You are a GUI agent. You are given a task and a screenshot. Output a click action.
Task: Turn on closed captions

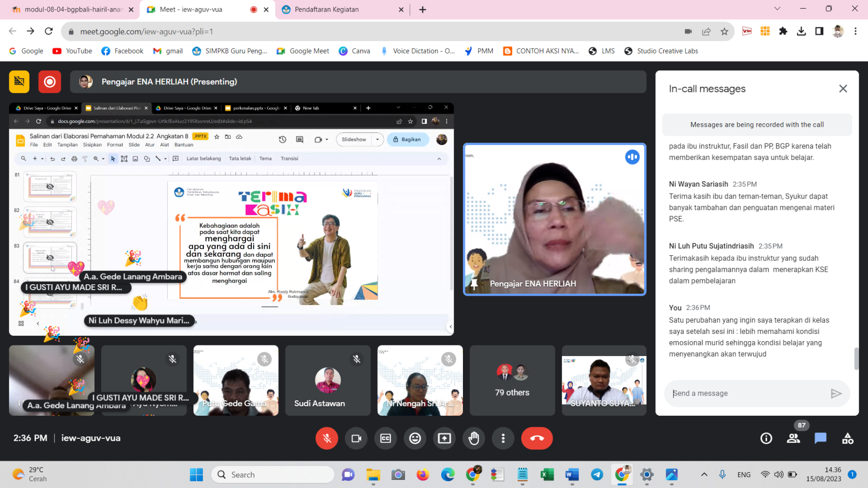coord(386,438)
